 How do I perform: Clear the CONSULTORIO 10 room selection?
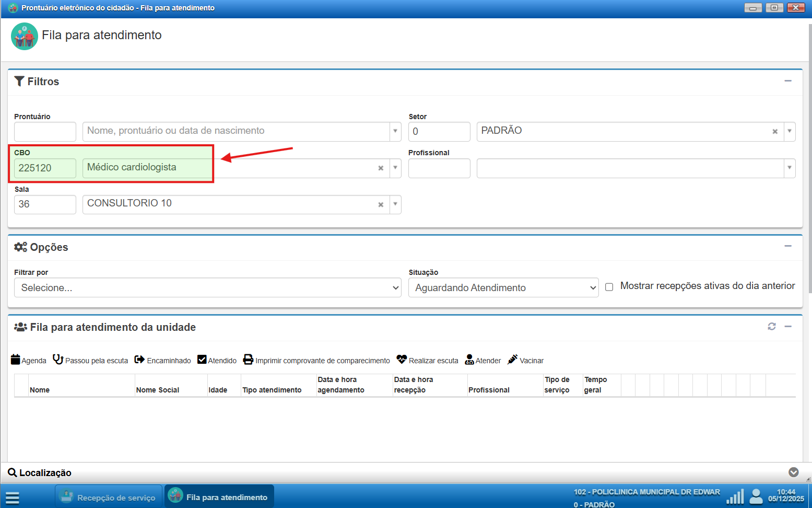click(381, 205)
